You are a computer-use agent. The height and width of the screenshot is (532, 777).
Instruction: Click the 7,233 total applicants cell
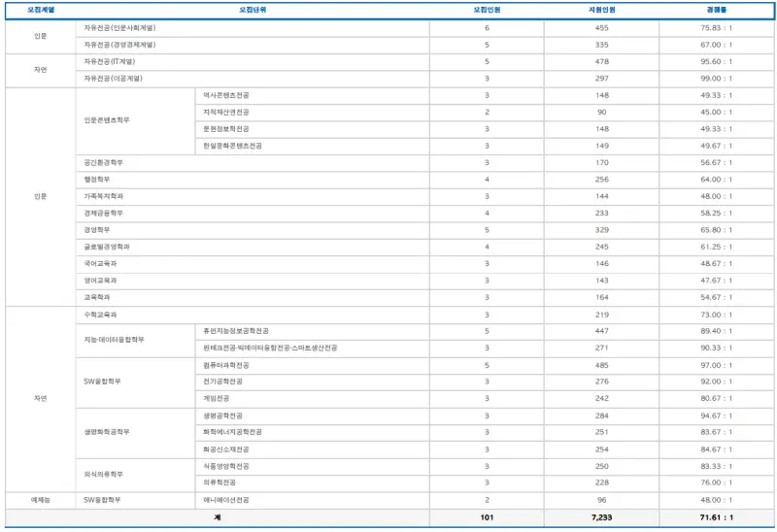click(601, 517)
